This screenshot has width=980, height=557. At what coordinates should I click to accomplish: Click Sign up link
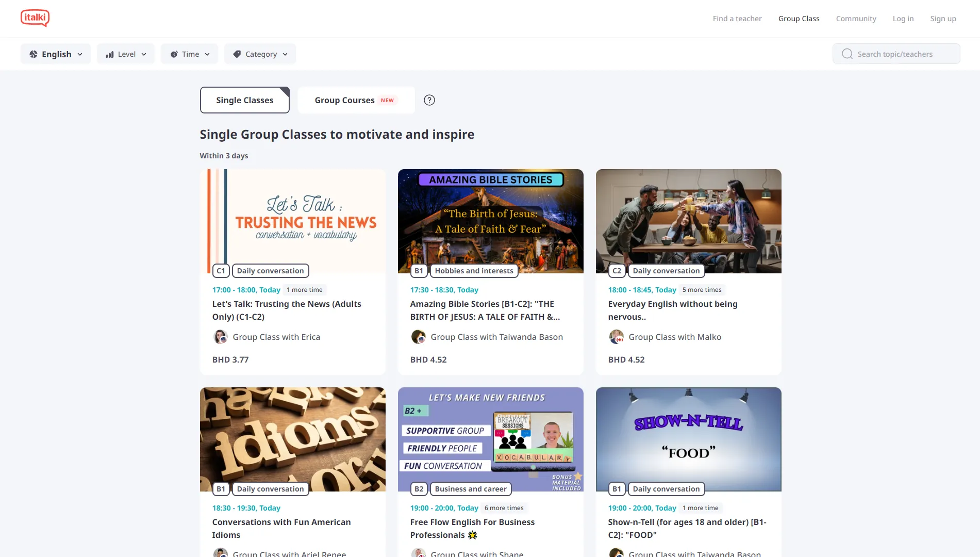coord(943,19)
